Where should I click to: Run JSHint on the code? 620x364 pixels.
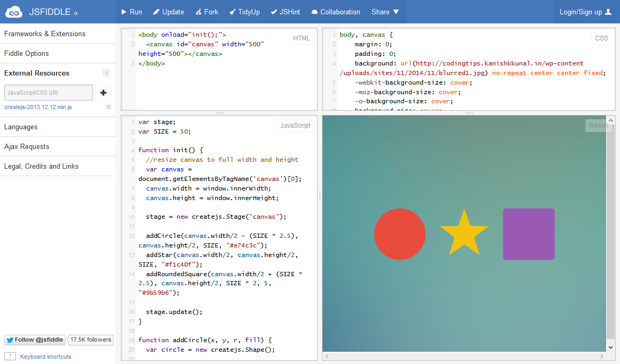point(285,12)
